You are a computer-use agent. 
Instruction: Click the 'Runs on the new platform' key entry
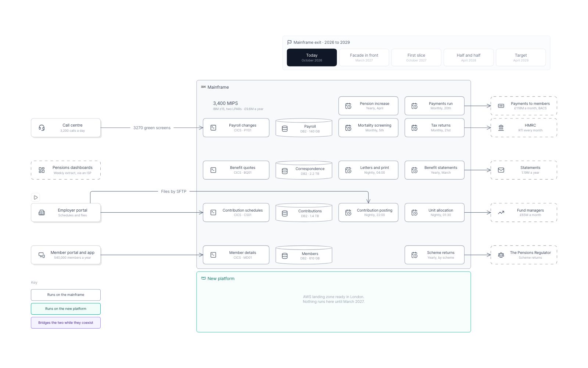(x=66, y=309)
